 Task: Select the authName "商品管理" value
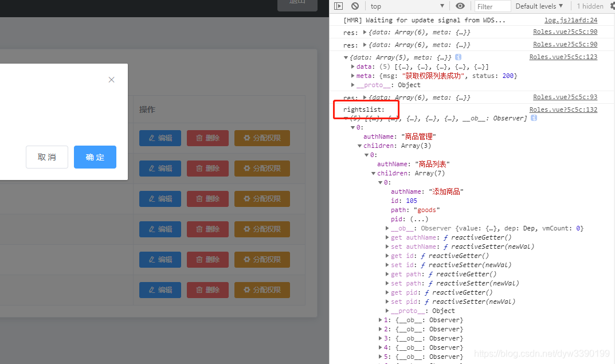418,136
